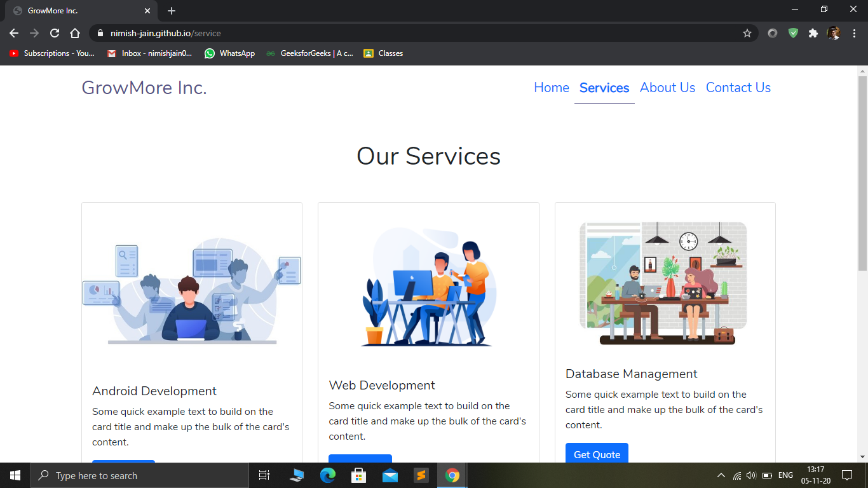The width and height of the screenshot is (868, 488).
Task: Open Microsoft Store from the taskbar
Action: point(359,475)
